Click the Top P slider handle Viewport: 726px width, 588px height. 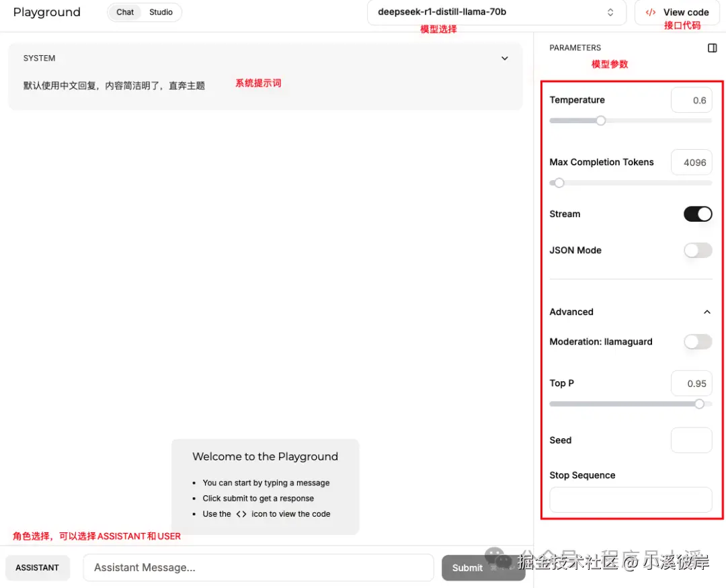699,404
